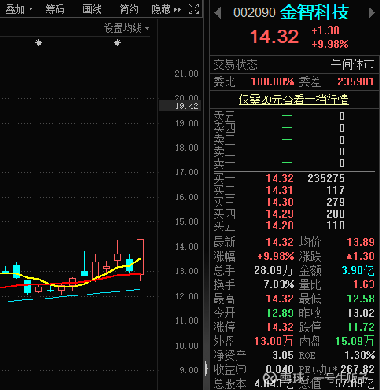Viewport: 380px width, 390px height.
Task: Click the splitter handle between chart and quotes
Action: click(x=206, y=369)
